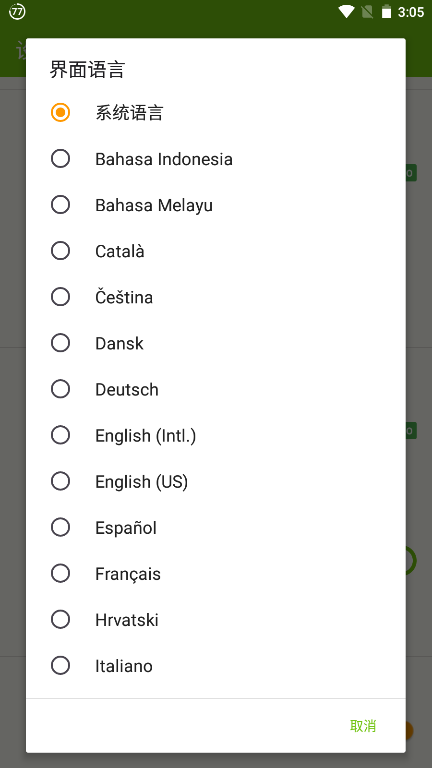Select the 系统语言 radio option
Image resolution: width=432 pixels, height=768 pixels.
tap(216, 113)
